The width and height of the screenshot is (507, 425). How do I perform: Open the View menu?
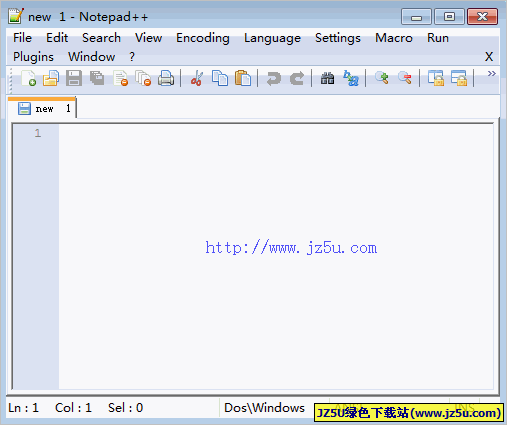(148, 38)
